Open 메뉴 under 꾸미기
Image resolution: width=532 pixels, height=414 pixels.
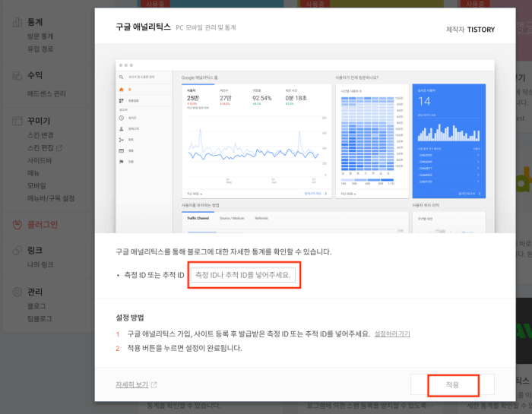pyautogui.click(x=33, y=173)
